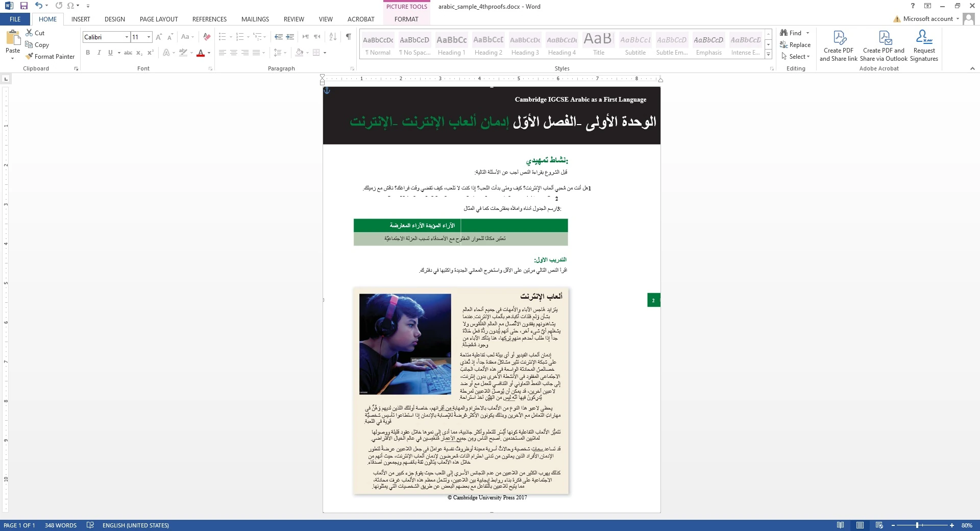Screen dimensions: 980x531
Task: Open the font size dropdown
Action: tap(149, 37)
